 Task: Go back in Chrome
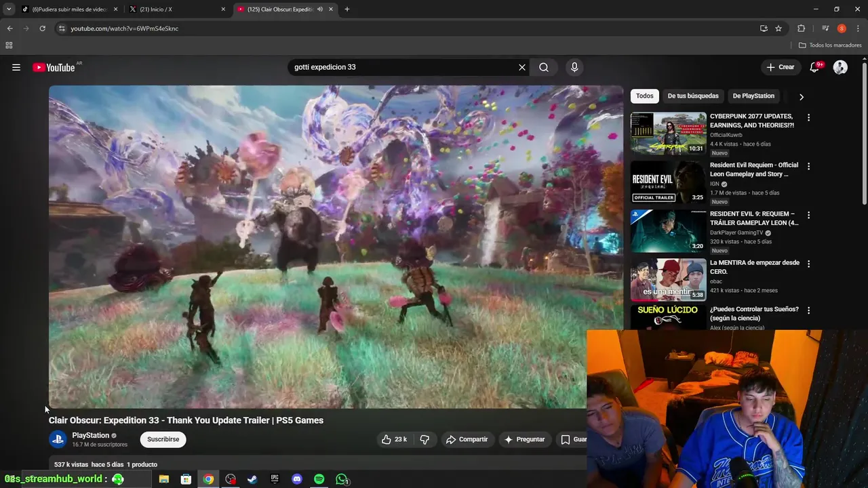pyautogui.click(x=9, y=28)
